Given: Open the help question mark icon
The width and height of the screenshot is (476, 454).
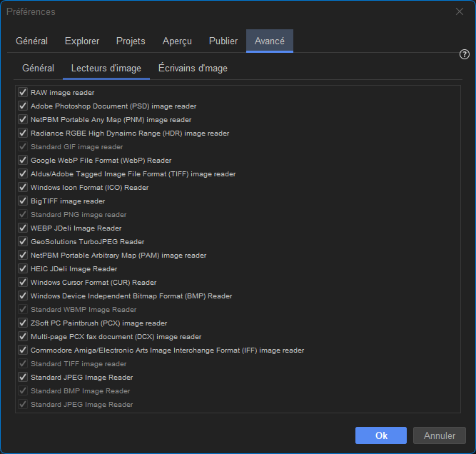Looking at the screenshot, I should coord(464,54).
